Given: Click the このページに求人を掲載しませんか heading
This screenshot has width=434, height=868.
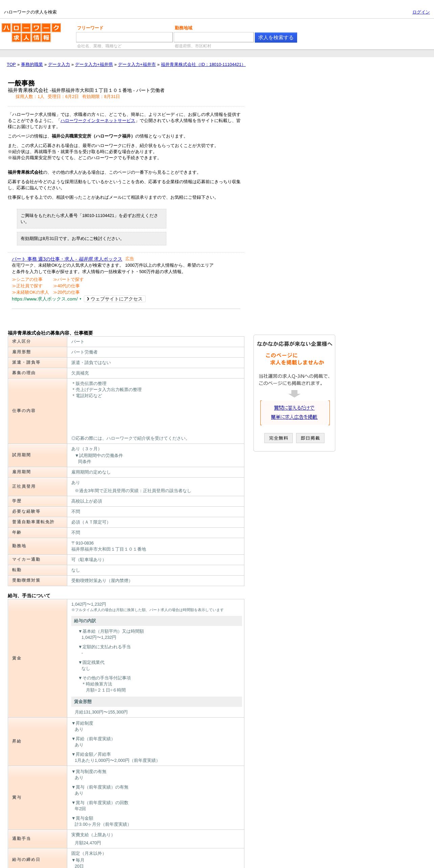Looking at the screenshot, I should [x=294, y=359].
